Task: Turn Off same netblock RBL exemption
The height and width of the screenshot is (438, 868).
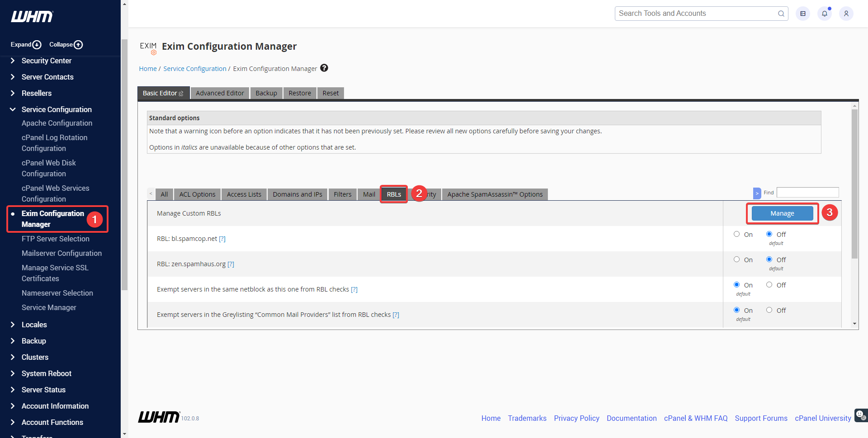Action: 769,285
